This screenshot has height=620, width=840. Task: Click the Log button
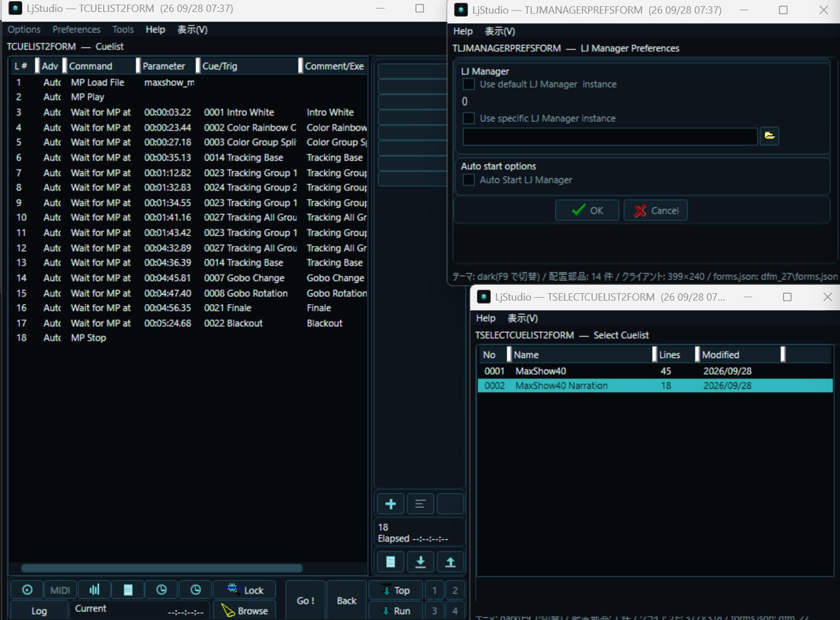[39, 610]
